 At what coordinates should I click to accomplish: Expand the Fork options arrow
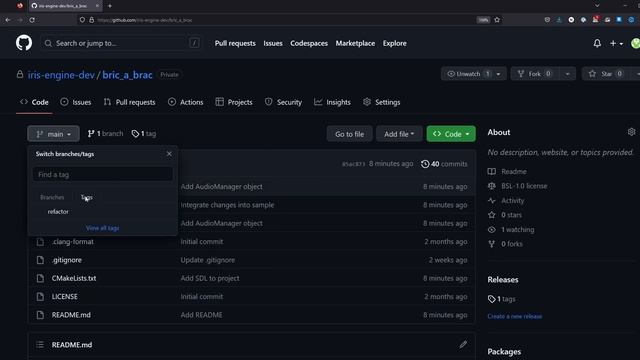coord(568,74)
